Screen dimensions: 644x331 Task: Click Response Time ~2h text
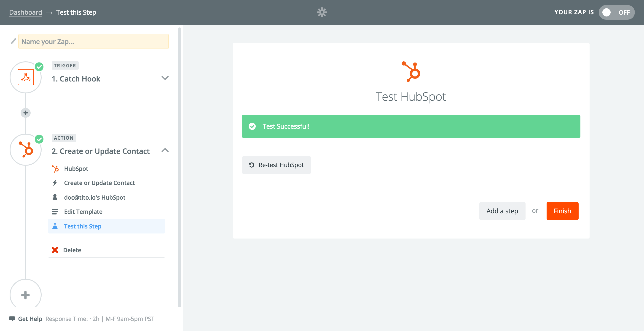point(72,319)
